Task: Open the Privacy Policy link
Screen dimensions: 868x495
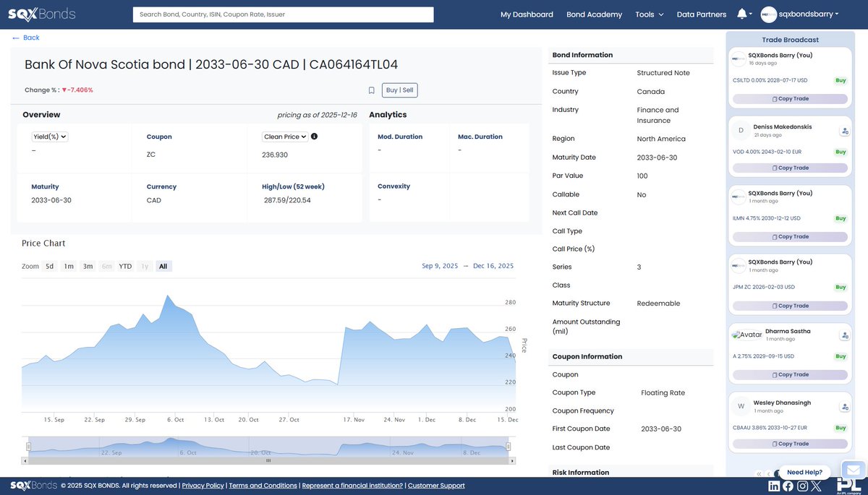Action: 203,486
